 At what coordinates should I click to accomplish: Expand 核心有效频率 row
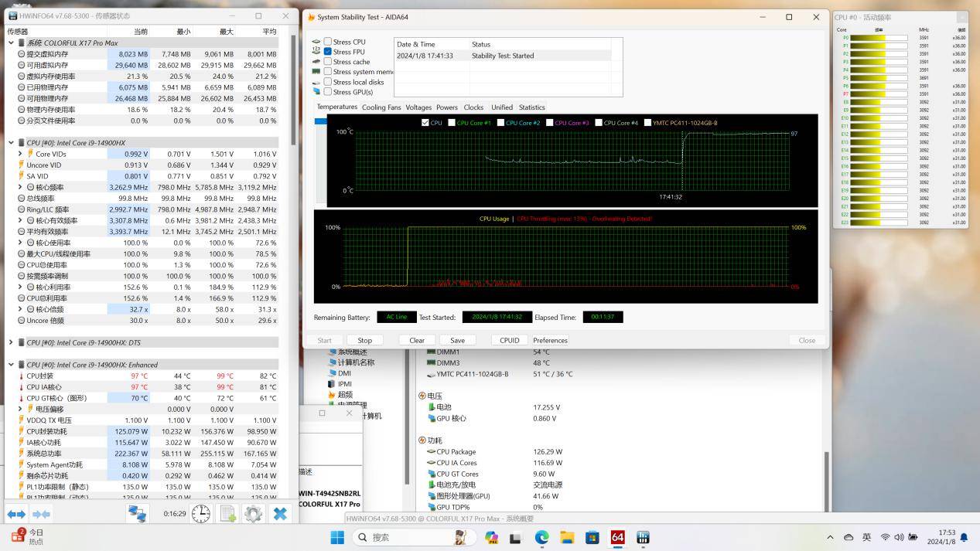20,220
